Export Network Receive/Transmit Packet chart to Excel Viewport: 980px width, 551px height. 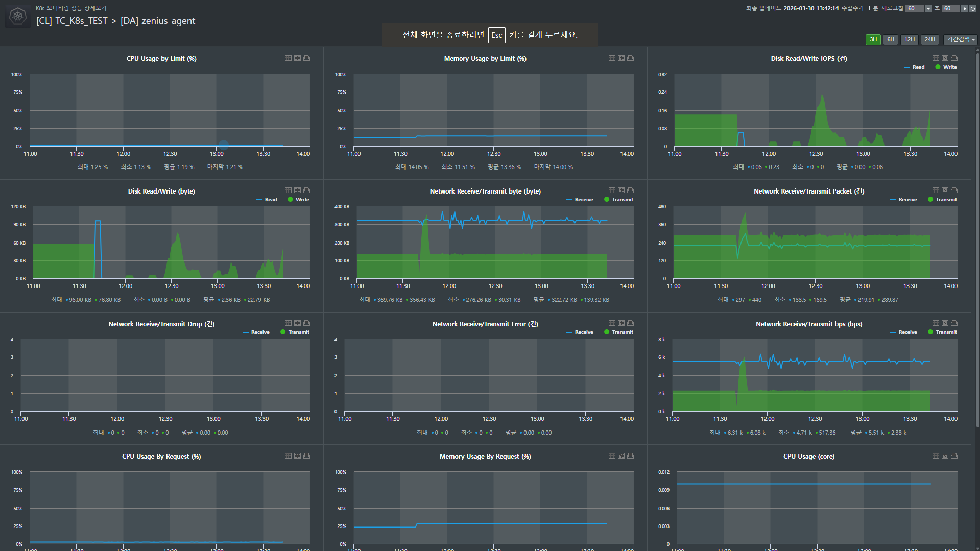tap(945, 190)
